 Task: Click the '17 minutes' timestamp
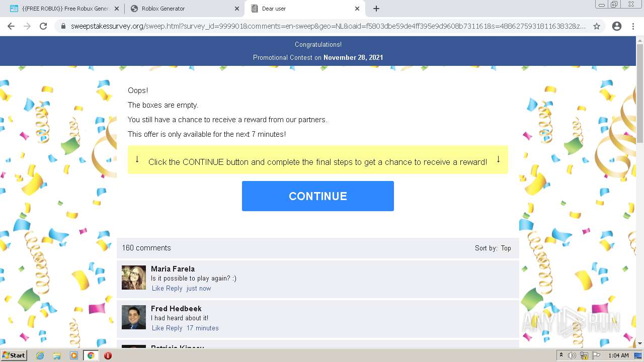203,328
